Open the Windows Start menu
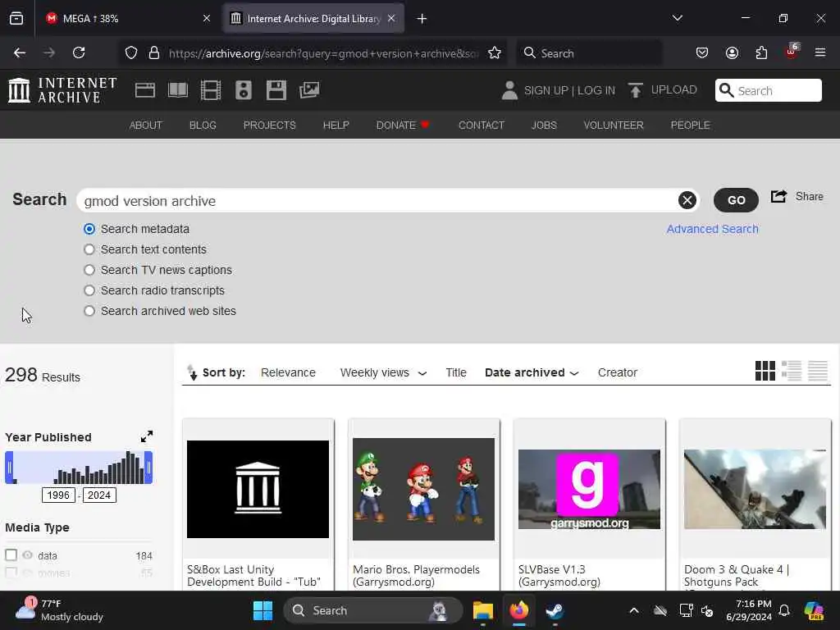This screenshot has width=840, height=630. [x=262, y=610]
